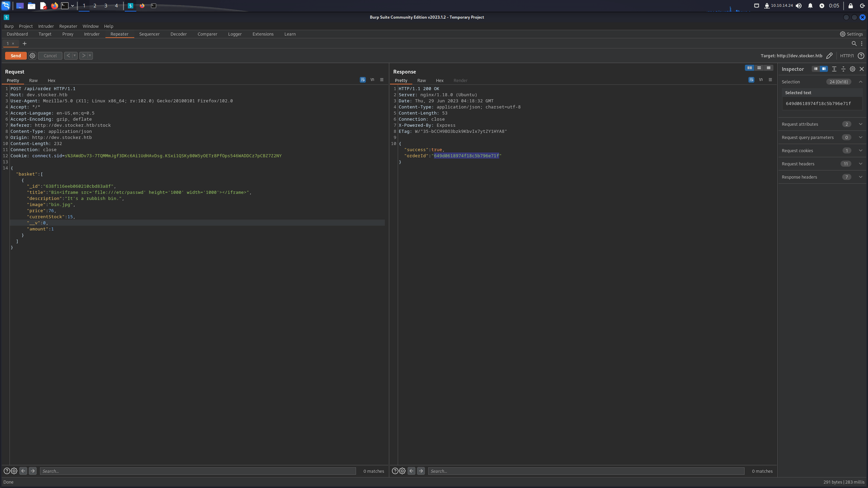
Task: Click the Cancel button
Action: pos(50,56)
